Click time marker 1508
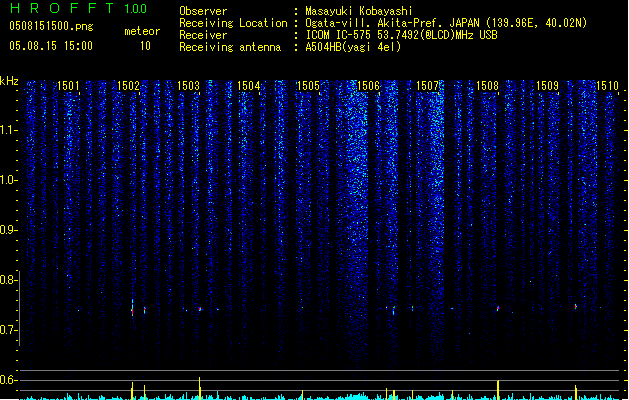 [x=487, y=86]
